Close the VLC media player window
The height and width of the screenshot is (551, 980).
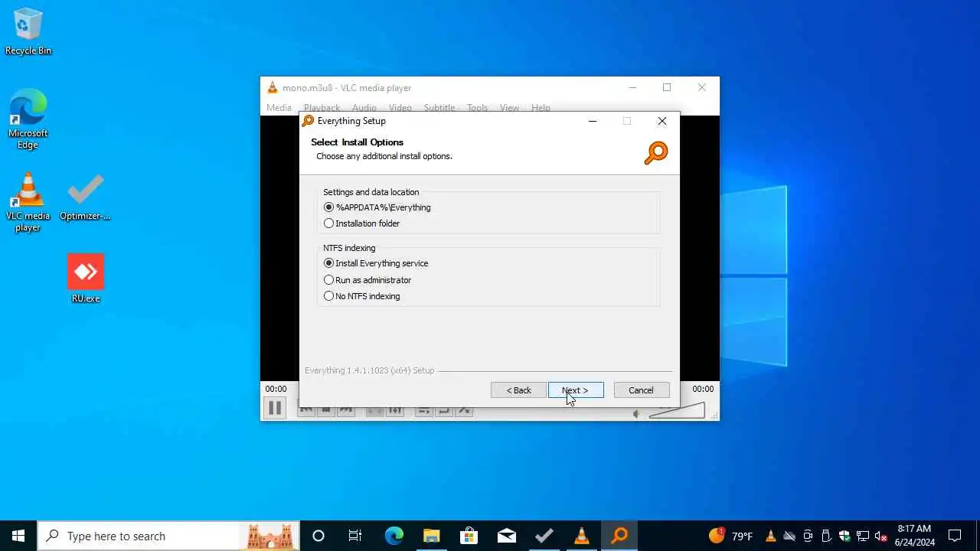coord(702,87)
